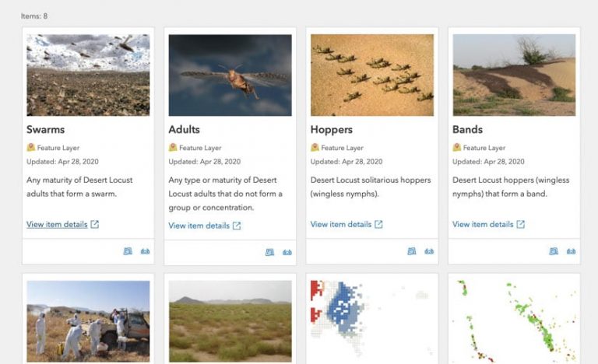Open the Hoppers thumbnail image
The width and height of the screenshot is (598, 364).
point(372,75)
